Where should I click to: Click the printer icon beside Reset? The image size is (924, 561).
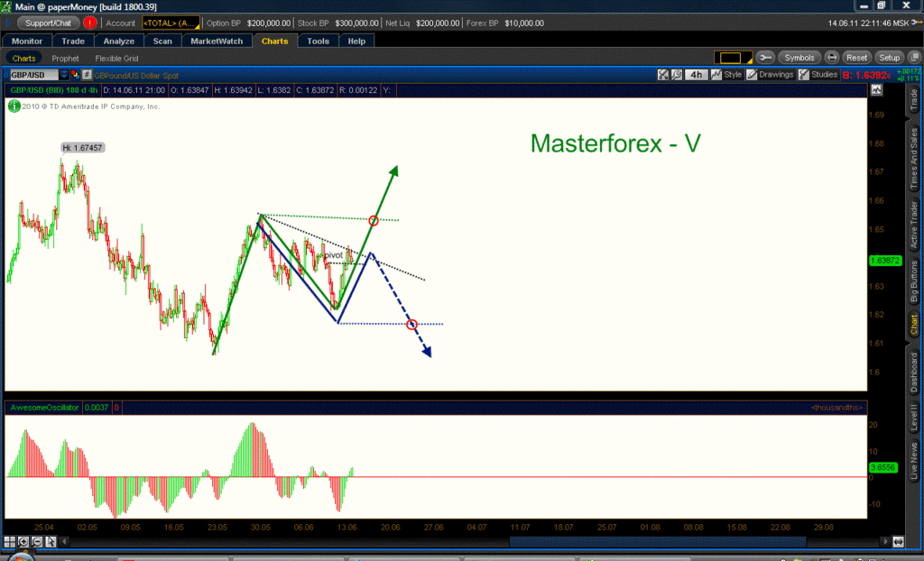831,57
